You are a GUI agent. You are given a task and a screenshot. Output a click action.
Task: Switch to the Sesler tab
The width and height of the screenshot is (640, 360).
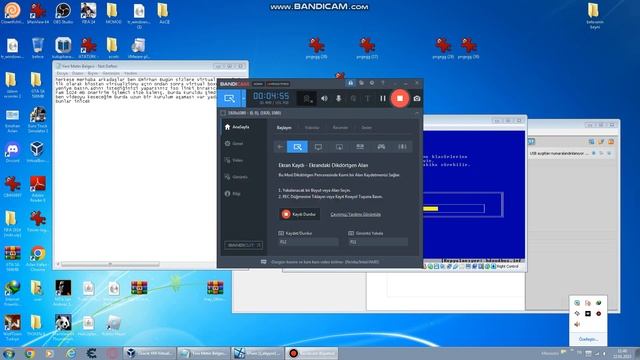pyautogui.click(x=366, y=128)
